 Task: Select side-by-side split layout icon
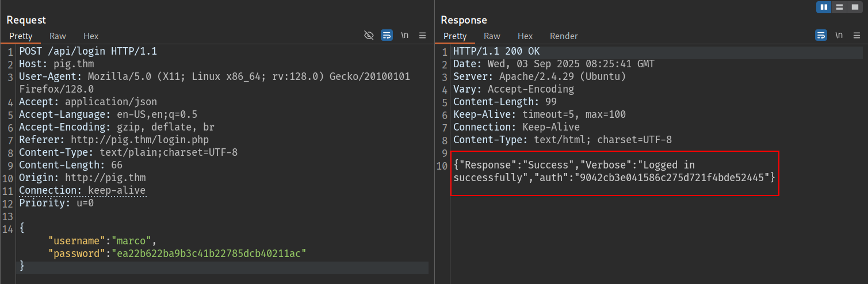[824, 7]
